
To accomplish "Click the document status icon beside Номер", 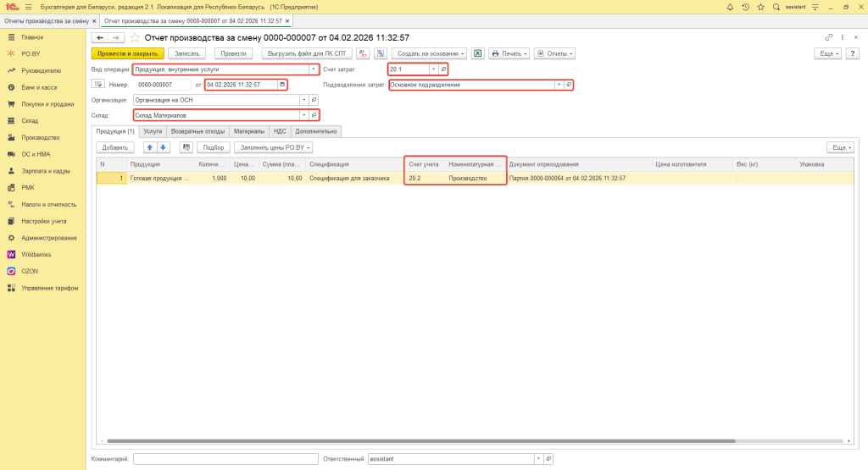I will pyautogui.click(x=98, y=84).
